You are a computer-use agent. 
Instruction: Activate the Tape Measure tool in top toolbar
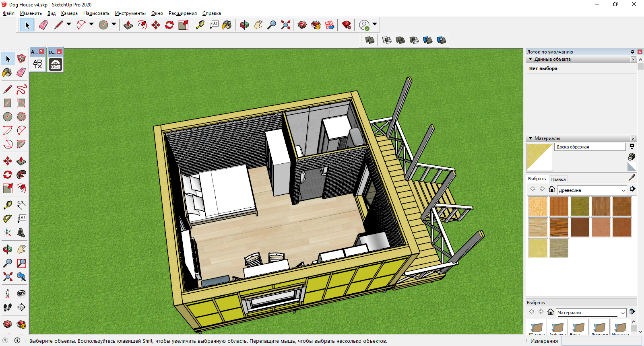pos(200,25)
